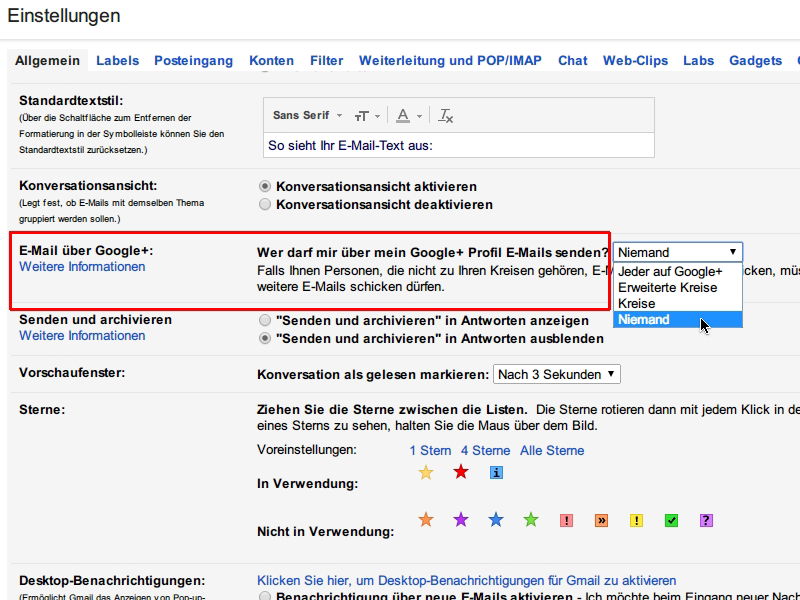Viewport: 800px width, 600px height.
Task: Switch to the Filter tab
Action: click(327, 60)
